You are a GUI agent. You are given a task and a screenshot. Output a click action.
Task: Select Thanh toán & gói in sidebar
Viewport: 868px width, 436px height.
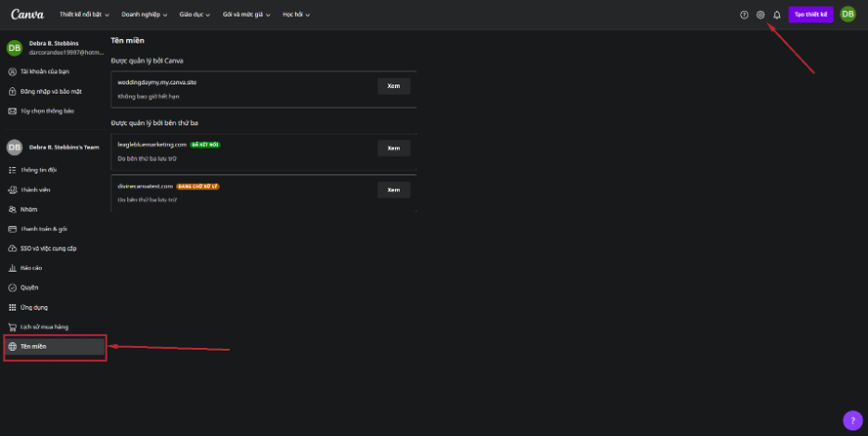pyautogui.click(x=44, y=229)
